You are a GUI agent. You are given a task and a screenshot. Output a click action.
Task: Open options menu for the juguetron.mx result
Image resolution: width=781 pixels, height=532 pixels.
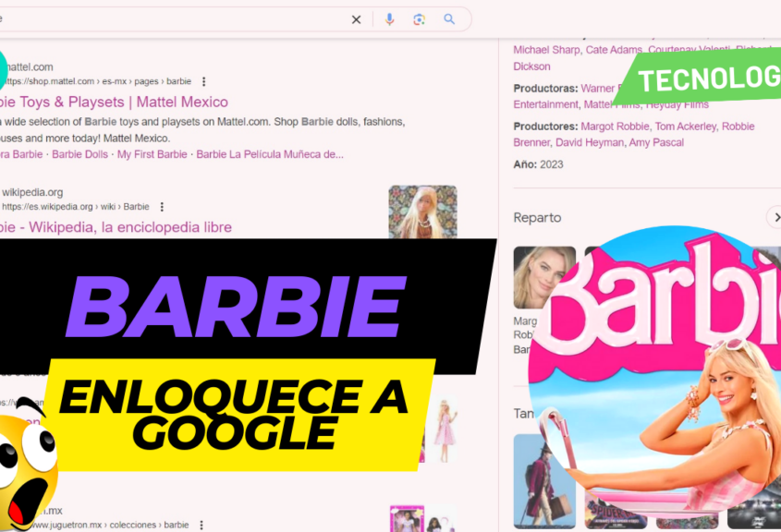click(201, 525)
